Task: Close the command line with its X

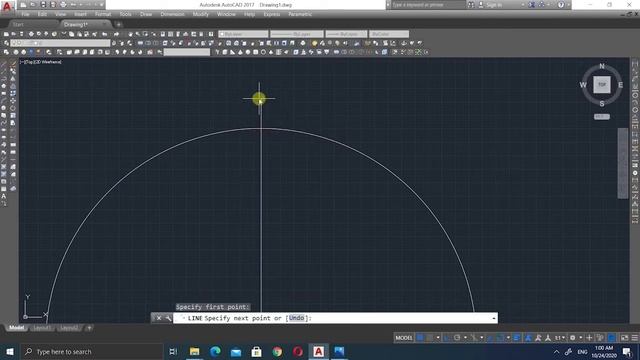Action: (159, 318)
